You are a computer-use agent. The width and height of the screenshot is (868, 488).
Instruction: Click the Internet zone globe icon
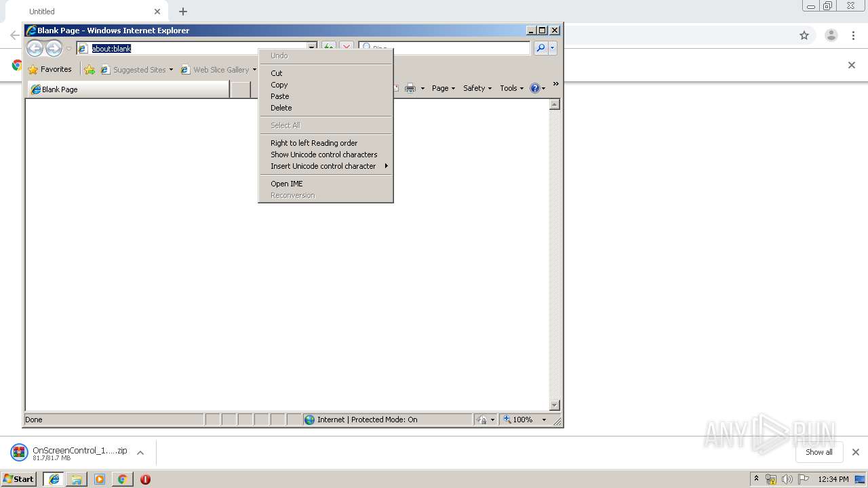tap(310, 420)
